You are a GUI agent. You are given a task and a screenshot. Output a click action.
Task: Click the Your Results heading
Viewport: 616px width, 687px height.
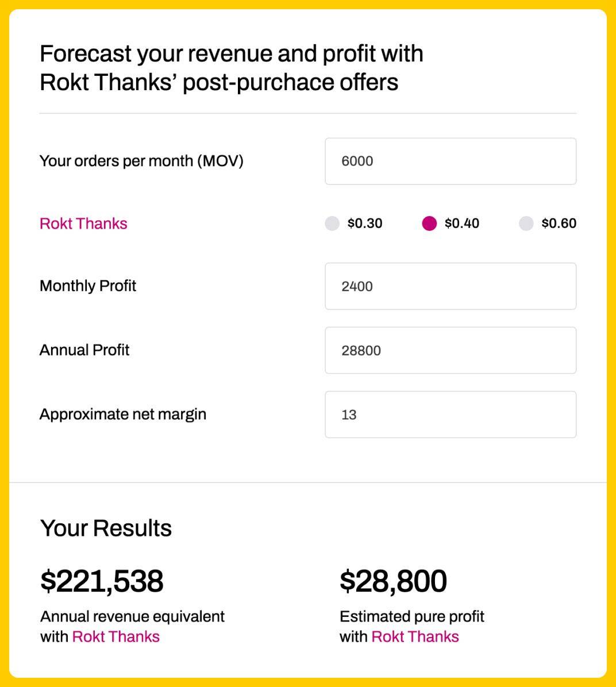[x=106, y=528]
